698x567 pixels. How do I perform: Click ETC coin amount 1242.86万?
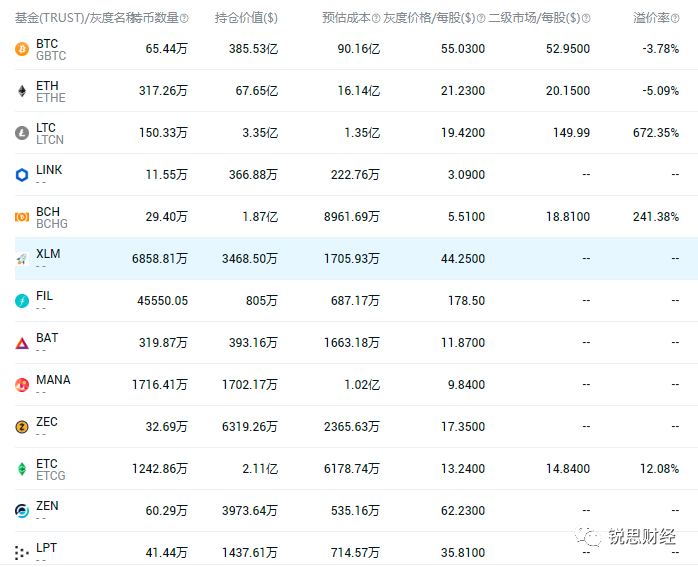pyautogui.click(x=160, y=469)
